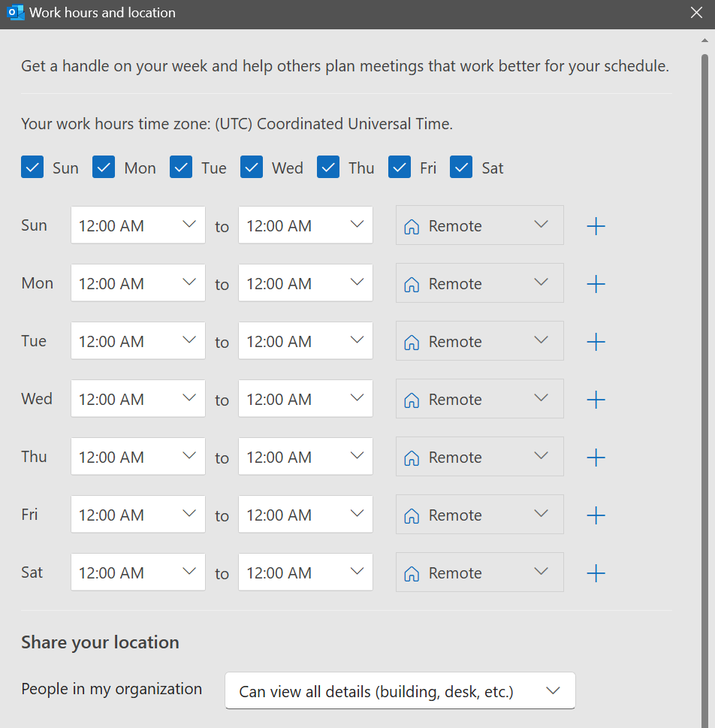The height and width of the screenshot is (728, 715).
Task: Open the Sat end time dropdown
Action: 306,572
